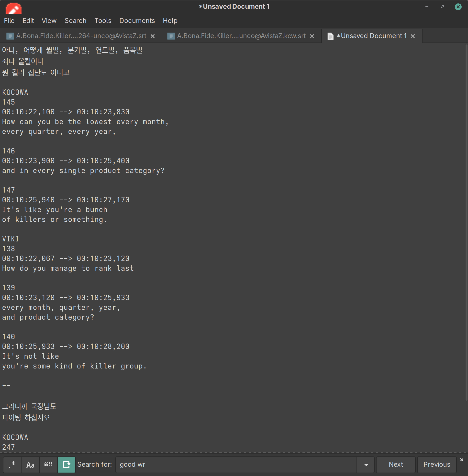Open the Tools menu
Image resolution: width=468 pixels, height=476 pixels.
(103, 21)
